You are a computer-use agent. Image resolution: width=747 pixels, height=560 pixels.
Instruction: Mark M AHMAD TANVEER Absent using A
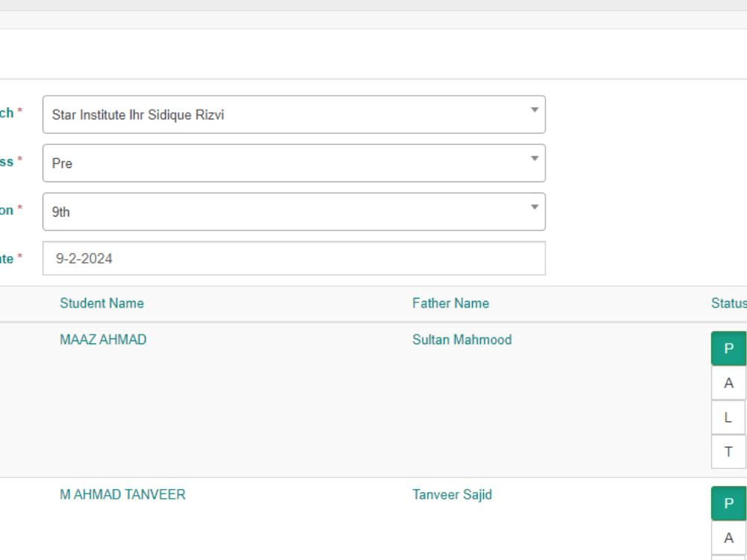click(x=728, y=538)
